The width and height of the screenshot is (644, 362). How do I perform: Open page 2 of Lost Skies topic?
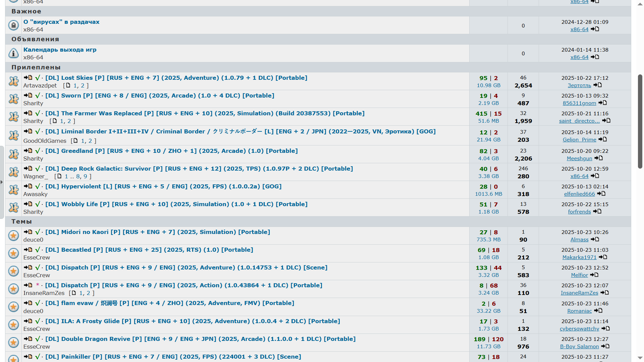tap(83, 85)
